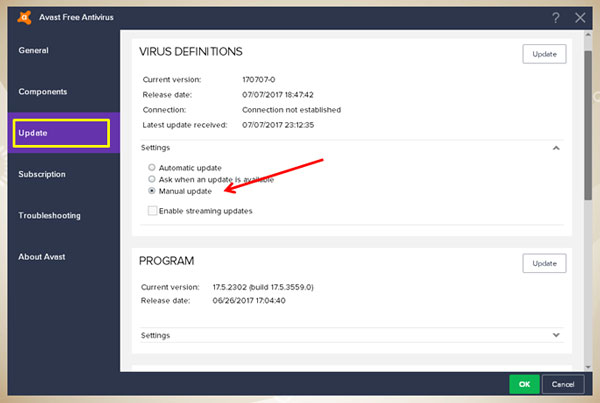Confirm settings with OK button
The height and width of the screenshot is (403, 600).
(x=524, y=384)
